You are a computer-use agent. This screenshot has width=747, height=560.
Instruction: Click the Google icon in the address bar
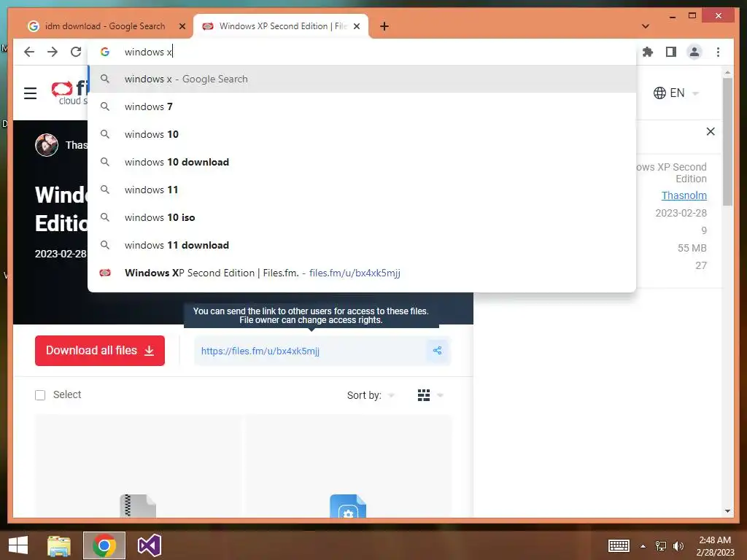[105, 52]
